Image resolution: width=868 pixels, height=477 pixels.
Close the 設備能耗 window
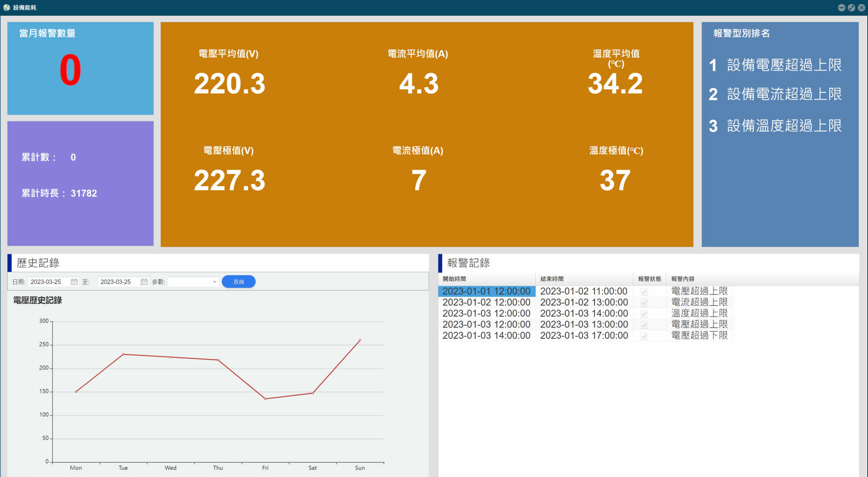coord(861,8)
